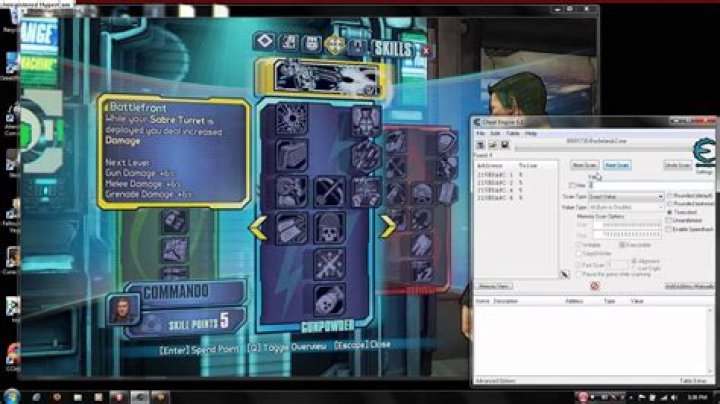This screenshot has width=720, height=404.
Task: Open the Badass Rank tab icon
Action: click(359, 46)
